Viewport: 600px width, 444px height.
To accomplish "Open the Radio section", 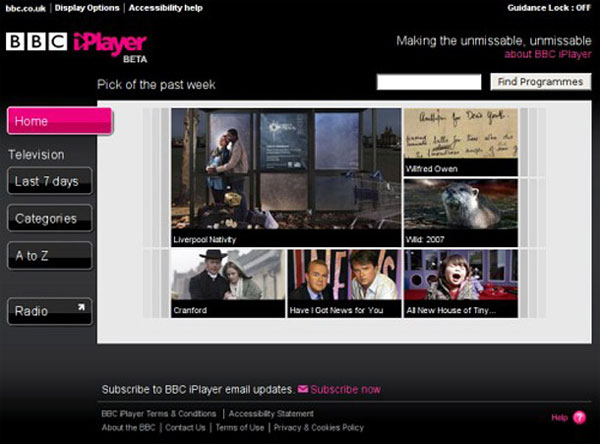I will point(50,311).
